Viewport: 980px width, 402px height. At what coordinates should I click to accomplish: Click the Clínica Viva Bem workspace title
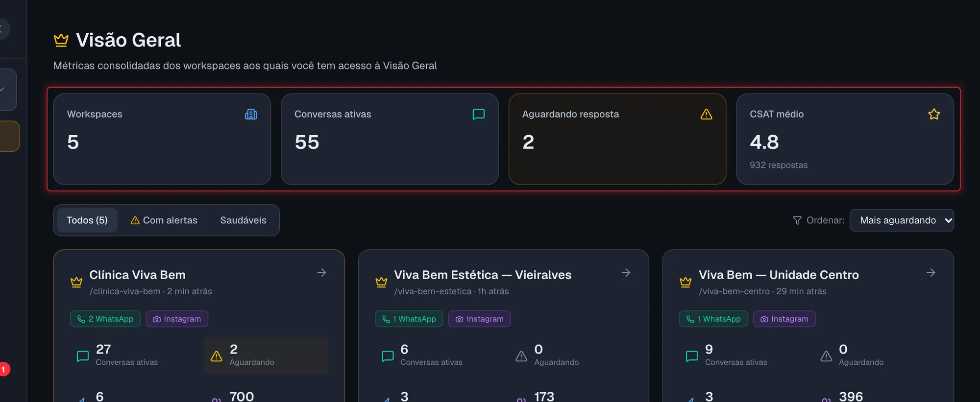[137, 275]
